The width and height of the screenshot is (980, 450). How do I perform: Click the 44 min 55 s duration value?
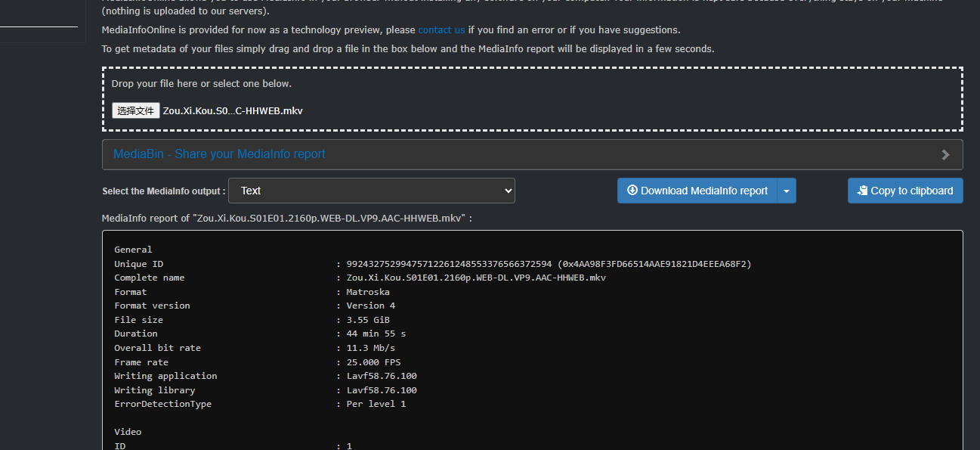click(376, 334)
